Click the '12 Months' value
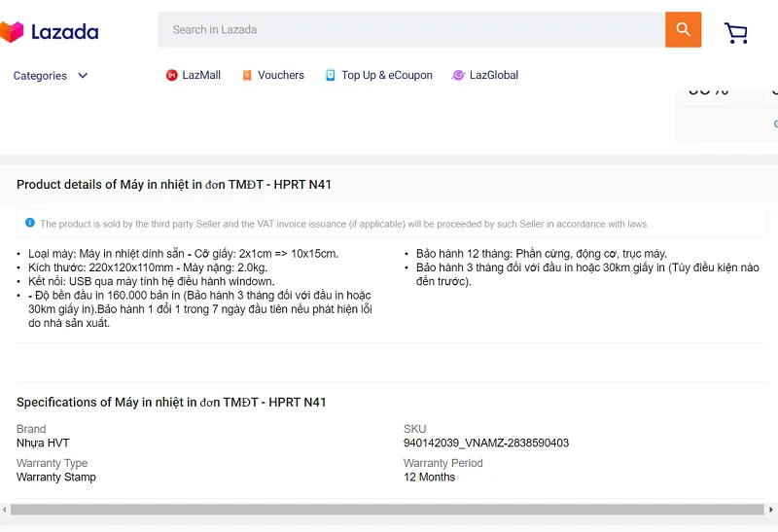This screenshot has height=532, width=778. [429, 477]
